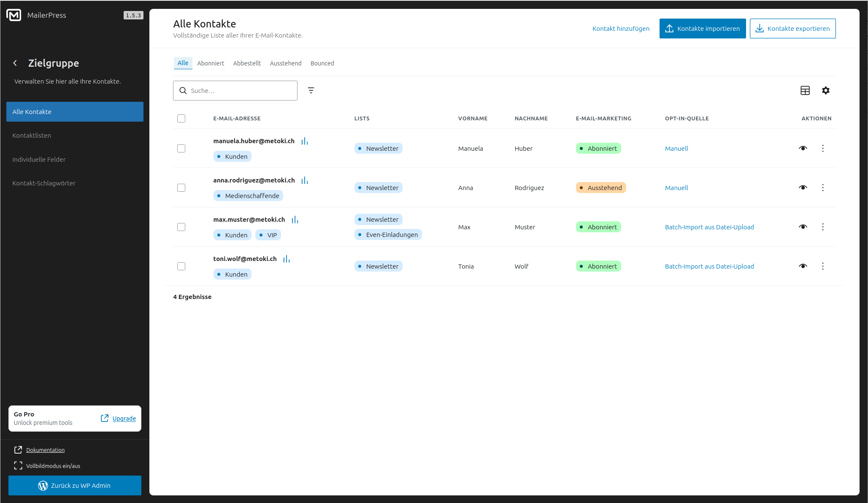
Task: Open table settings gear icon
Action: click(x=825, y=90)
